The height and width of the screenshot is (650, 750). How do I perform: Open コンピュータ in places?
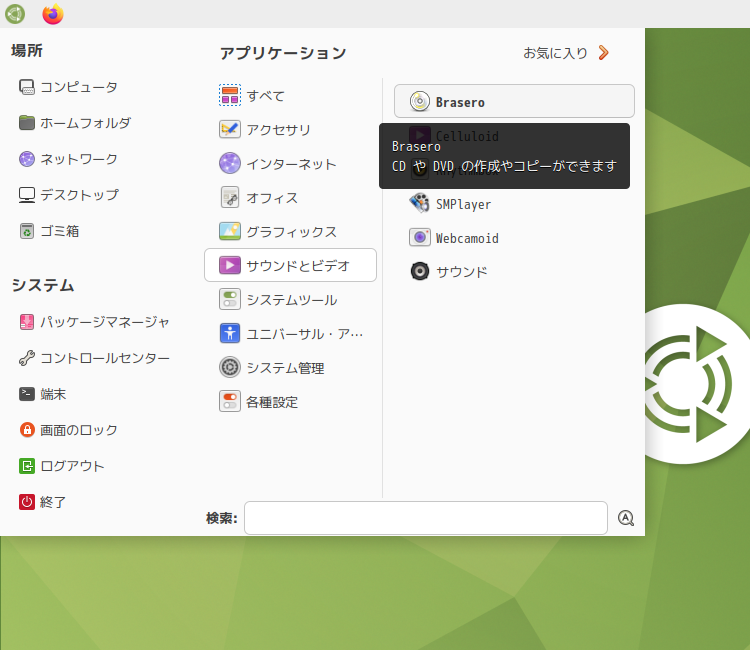tap(68, 87)
